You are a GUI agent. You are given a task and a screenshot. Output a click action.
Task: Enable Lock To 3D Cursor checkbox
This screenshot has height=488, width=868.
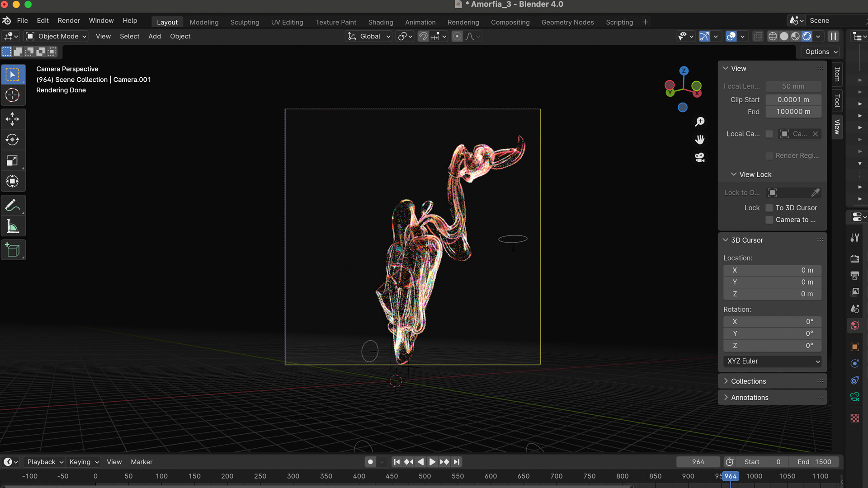pyautogui.click(x=769, y=208)
